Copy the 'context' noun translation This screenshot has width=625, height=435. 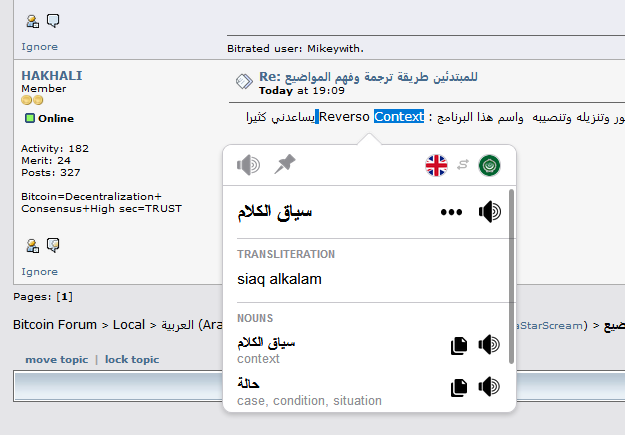coord(459,345)
